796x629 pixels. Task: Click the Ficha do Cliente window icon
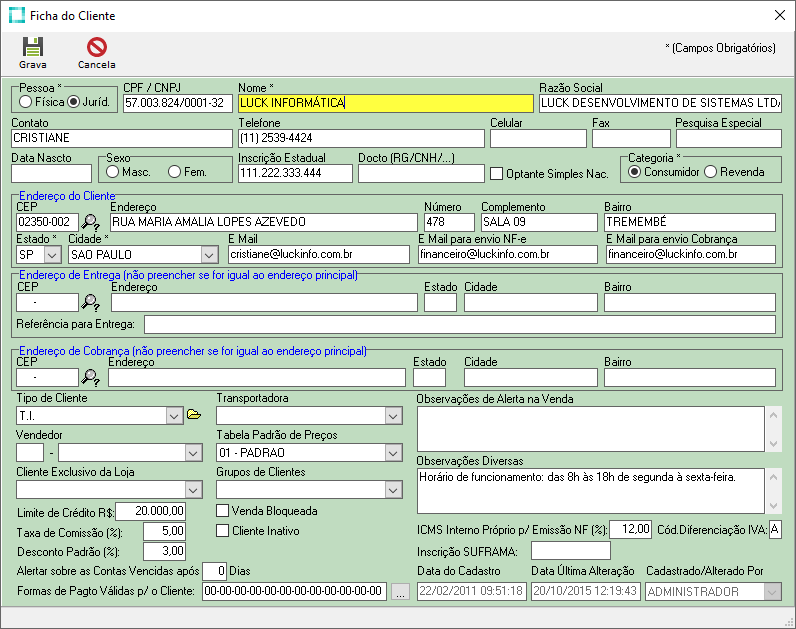pyautogui.click(x=16, y=16)
